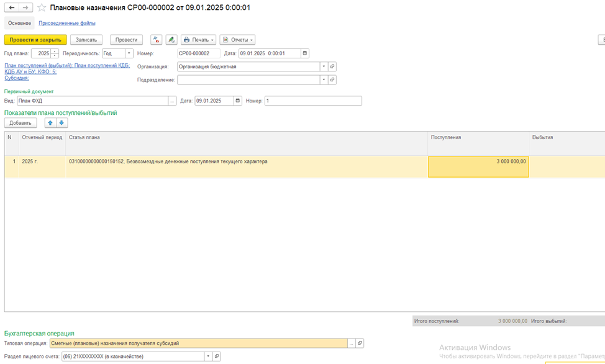Add document to favorites with star icon
This screenshot has height=364, width=605.
pyautogui.click(x=42, y=7)
